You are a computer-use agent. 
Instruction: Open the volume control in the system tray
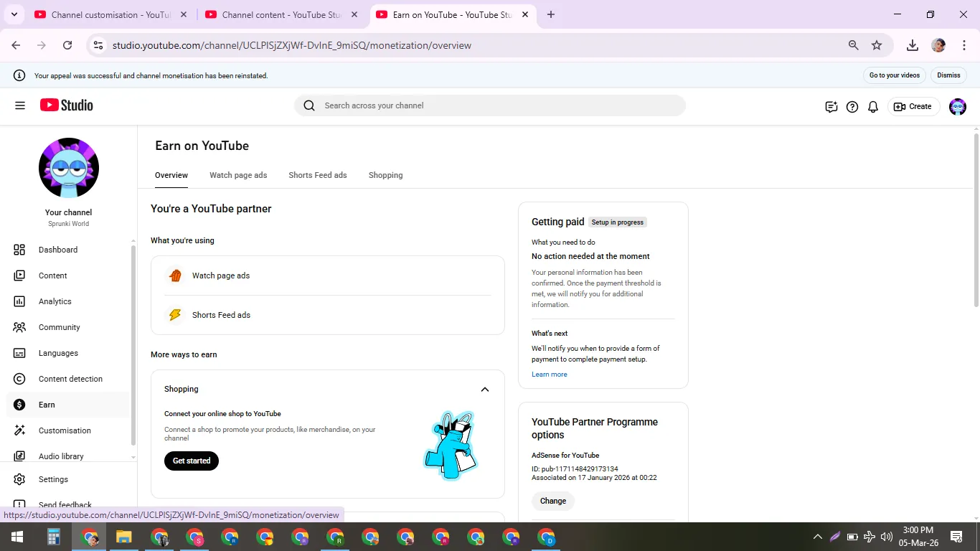point(887,537)
